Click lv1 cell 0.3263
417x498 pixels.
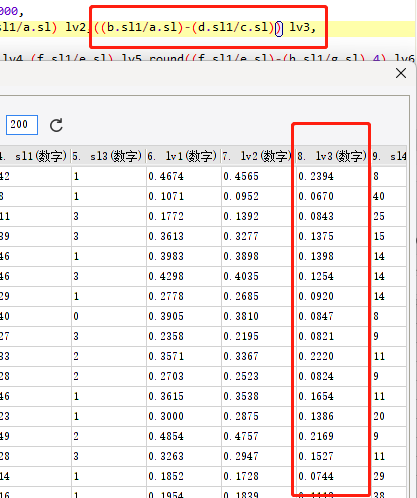point(184,456)
